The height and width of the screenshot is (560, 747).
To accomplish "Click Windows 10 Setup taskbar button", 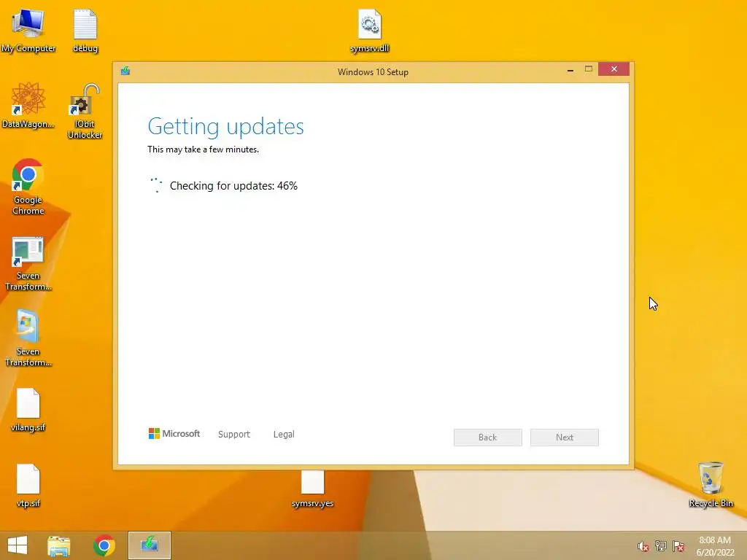I will pyautogui.click(x=149, y=545).
